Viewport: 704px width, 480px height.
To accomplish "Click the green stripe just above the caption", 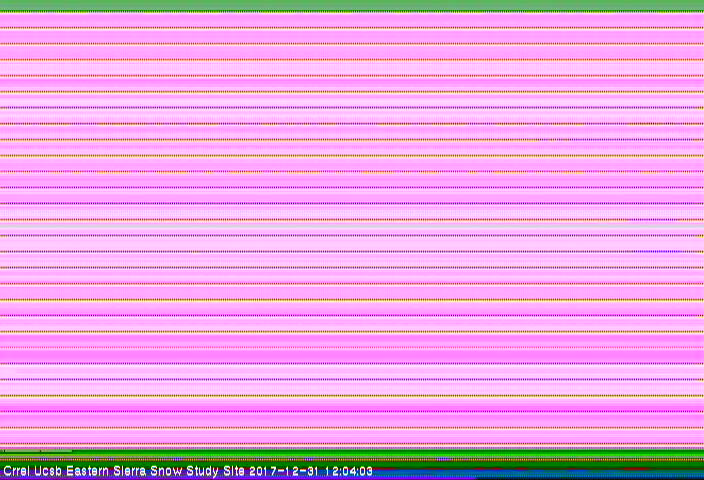I will [x=352, y=457].
